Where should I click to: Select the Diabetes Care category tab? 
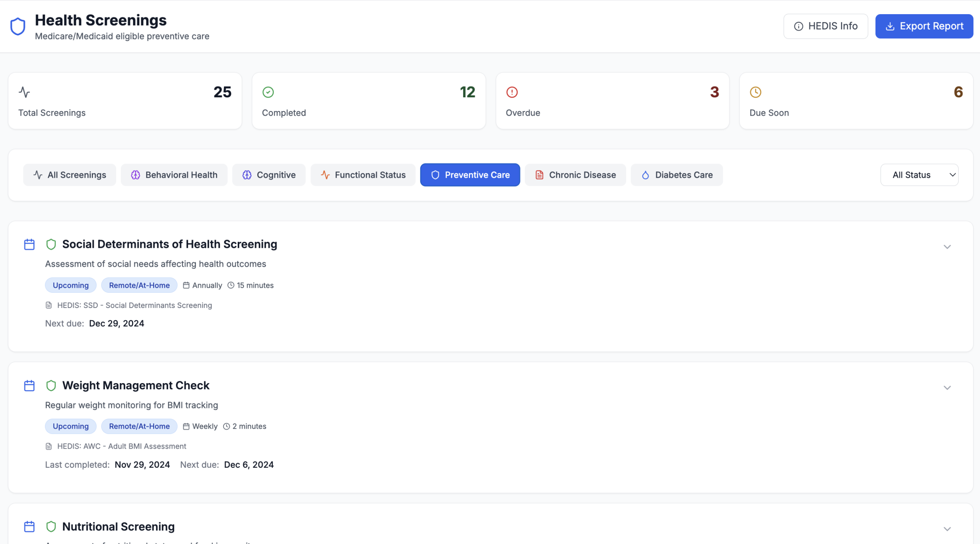coord(676,175)
